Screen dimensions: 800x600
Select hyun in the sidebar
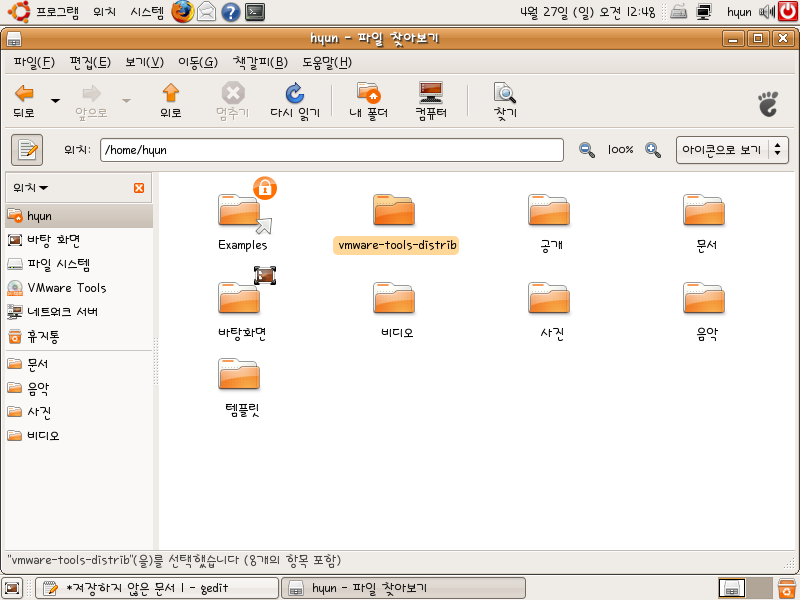[x=79, y=216]
